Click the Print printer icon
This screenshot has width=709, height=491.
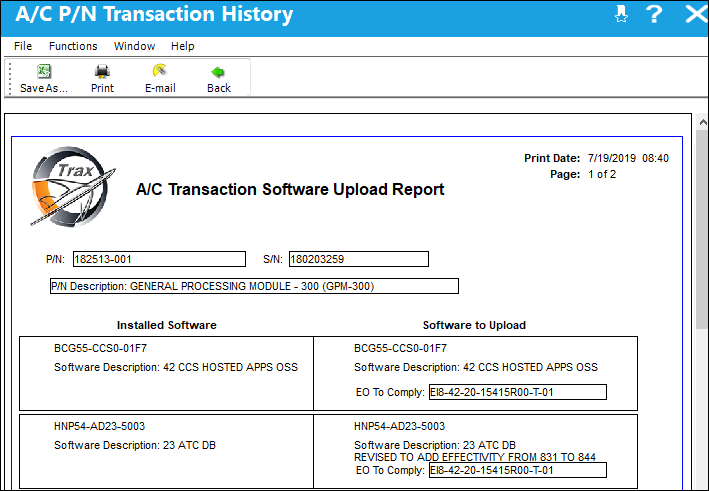pyautogui.click(x=102, y=71)
